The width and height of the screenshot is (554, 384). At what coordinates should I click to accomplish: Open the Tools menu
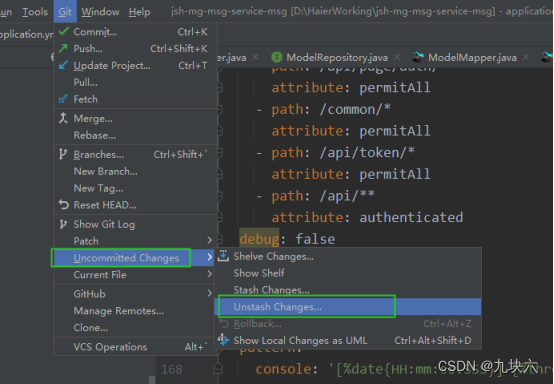point(35,12)
